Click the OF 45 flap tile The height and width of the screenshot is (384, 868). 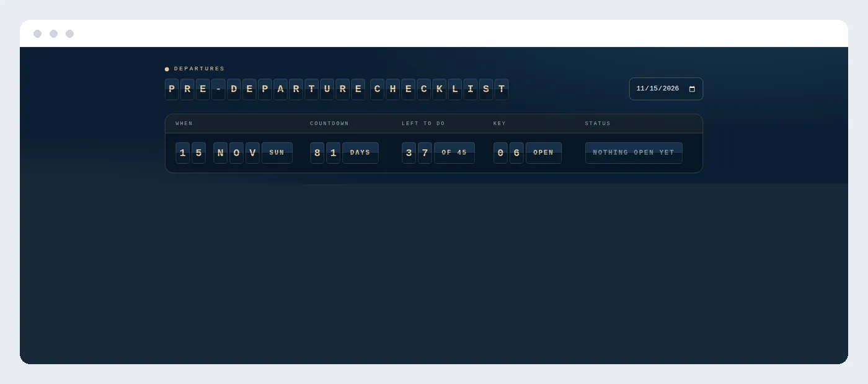[454, 153]
